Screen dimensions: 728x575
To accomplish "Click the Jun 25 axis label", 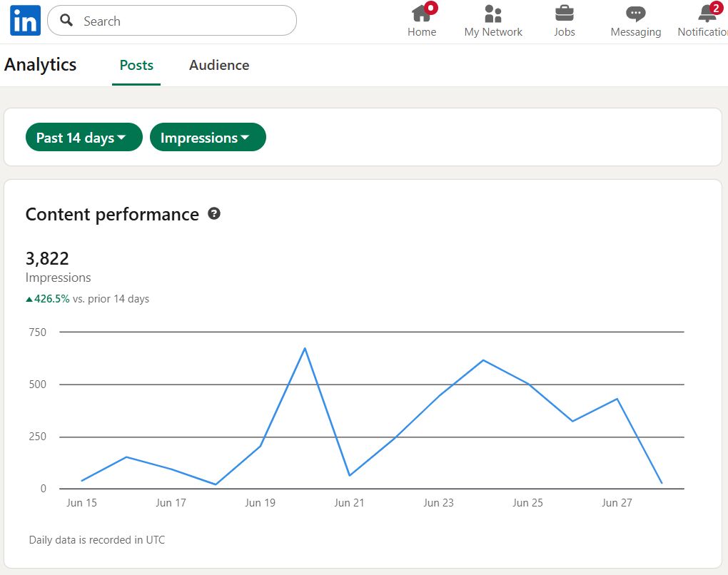I will click(x=527, y=503).
